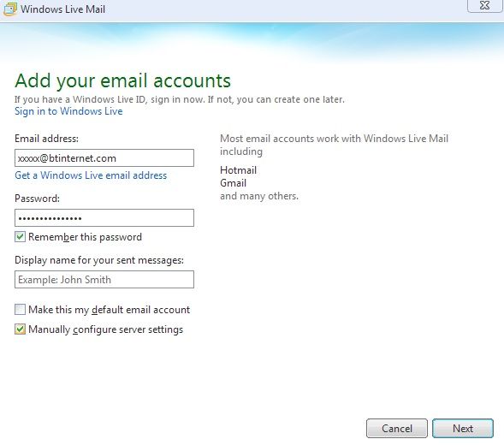The height and width of the screenshot is (445, 504).
Task: Select the Display name text box
Action: (x=104, y=280)
